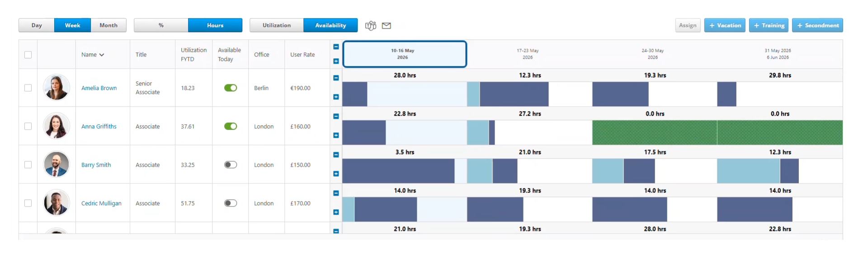
Task: Add a Vacation entry
Action: (x=725, y=25)
